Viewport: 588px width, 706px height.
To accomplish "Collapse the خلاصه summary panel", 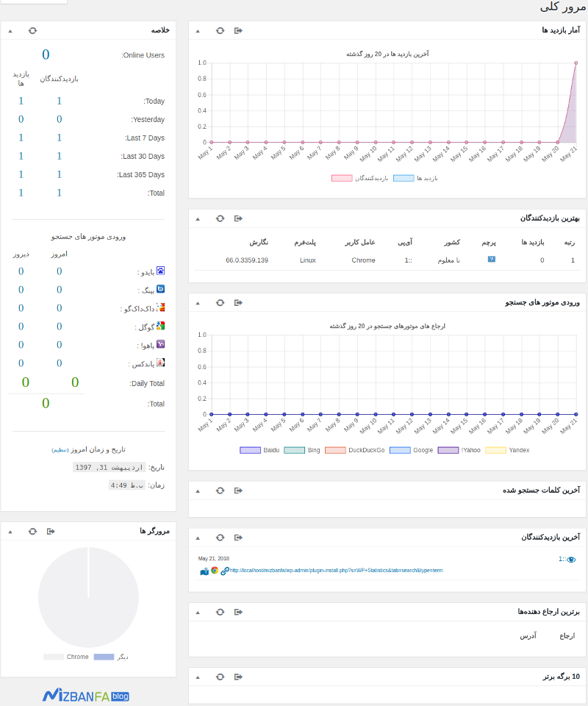I will pyautogui.click(x=10, y=31).
